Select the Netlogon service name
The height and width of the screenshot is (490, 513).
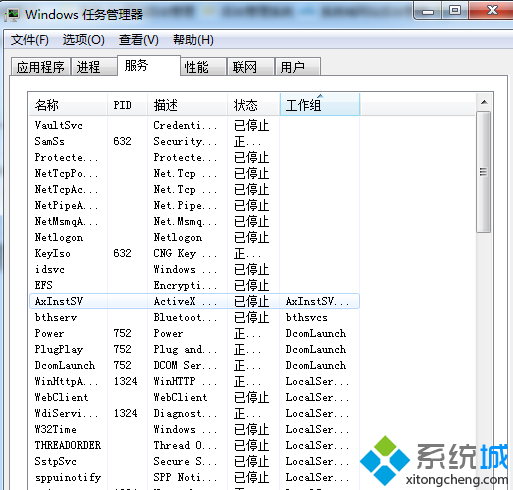pyautogui.click(x=59, y=237)
